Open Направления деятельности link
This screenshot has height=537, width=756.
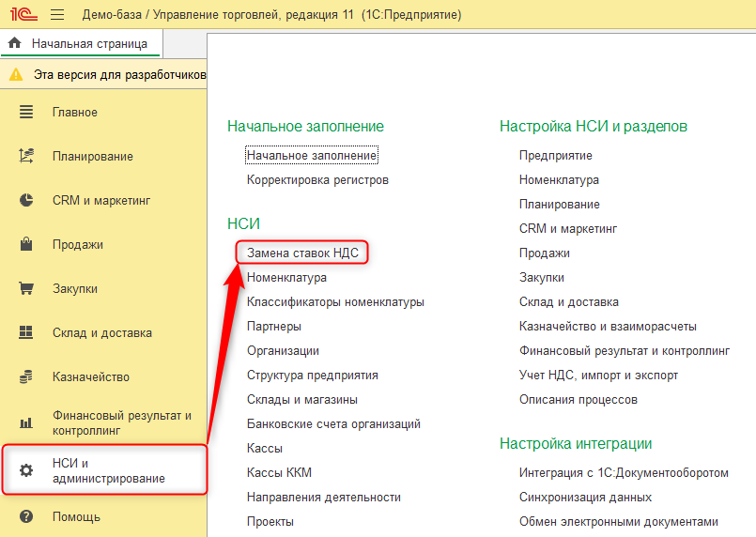click(x=324, y=497)
